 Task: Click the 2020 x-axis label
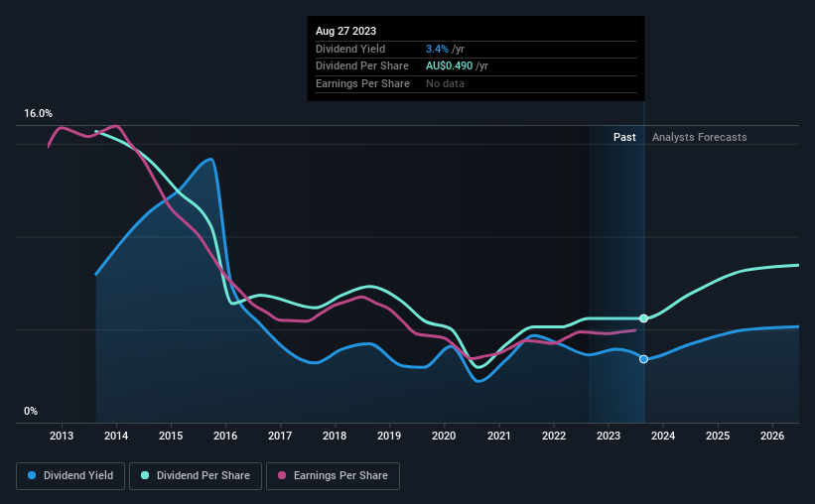pyautogui.click(x=444, y=436)
